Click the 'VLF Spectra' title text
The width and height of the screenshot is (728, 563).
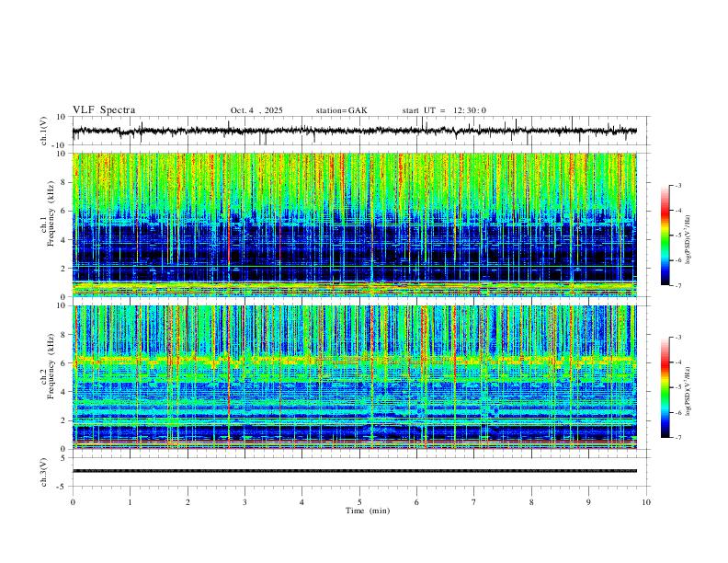pyautogui.click(x=104, y=110)
